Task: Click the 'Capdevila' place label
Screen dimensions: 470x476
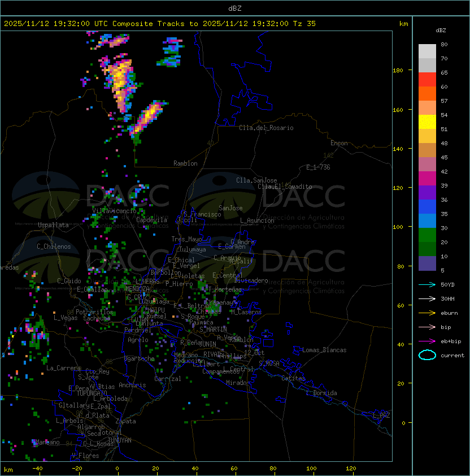Action: coord(151,220)
